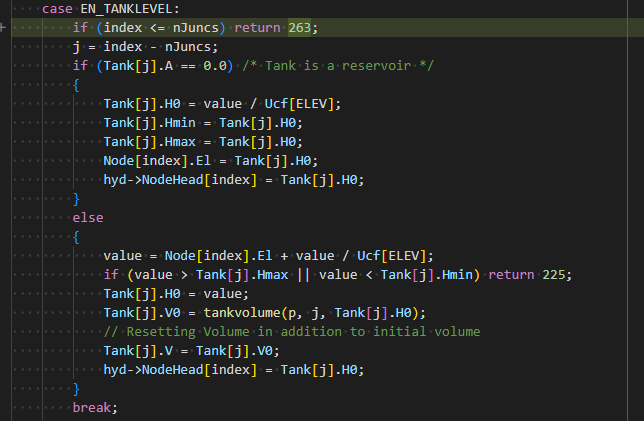Click the condition index <= nJuncs

(x=161, y=28)
